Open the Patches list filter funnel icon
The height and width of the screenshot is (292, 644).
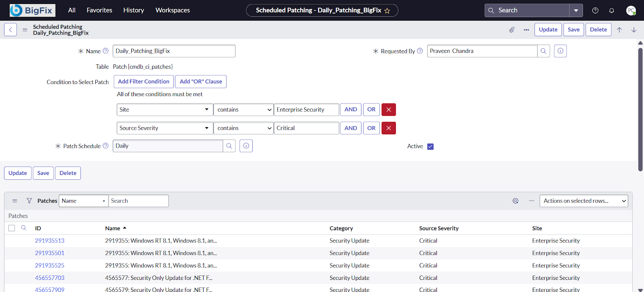click(29, 201)
